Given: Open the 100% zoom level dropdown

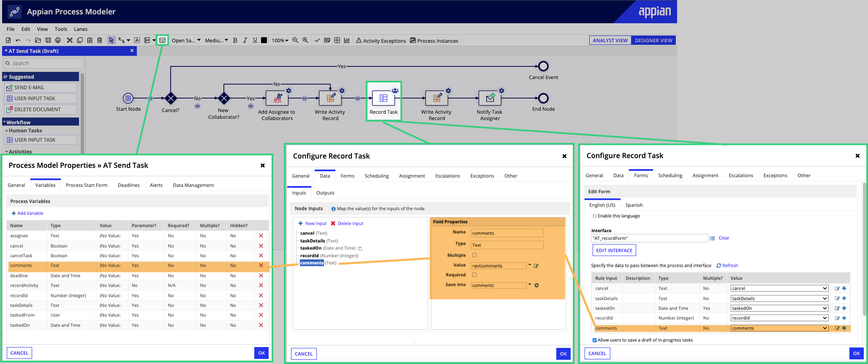Looking at the screenshot, I should point(280,41).
